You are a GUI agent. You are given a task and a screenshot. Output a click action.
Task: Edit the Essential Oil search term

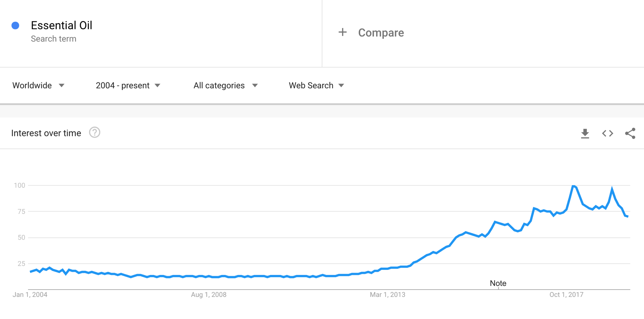(x=61, y=25)
